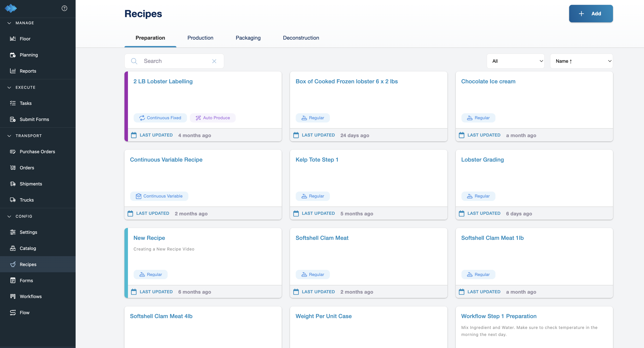Switch to the Deconstruction tab
This screenshot has height=348, width=644.
click(301, 38)
